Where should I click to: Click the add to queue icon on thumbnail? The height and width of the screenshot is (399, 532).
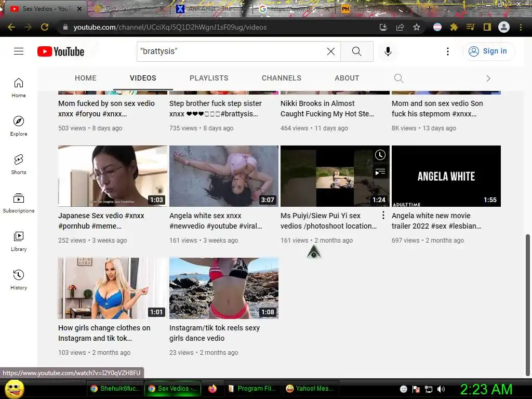coord(380,172)
